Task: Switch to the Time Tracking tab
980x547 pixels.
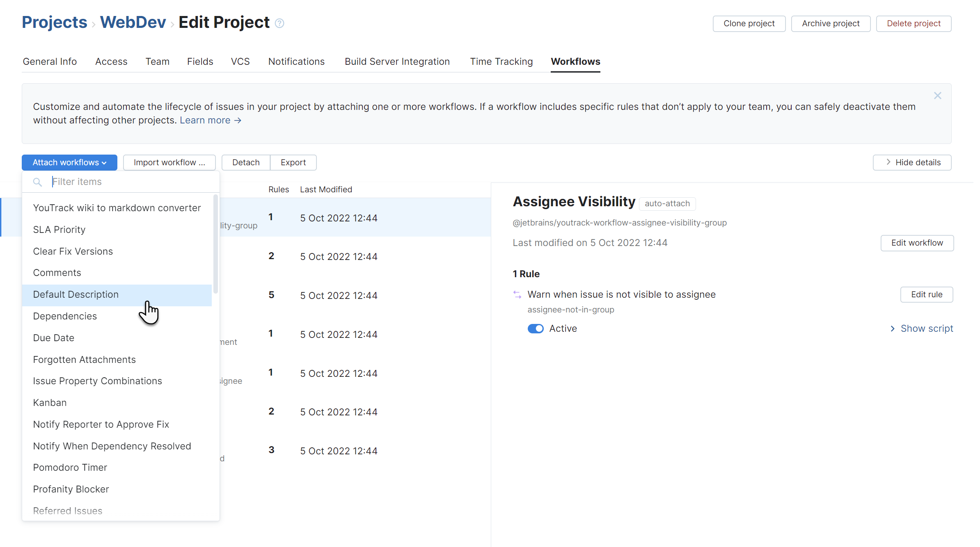Action: pos(501,62)
